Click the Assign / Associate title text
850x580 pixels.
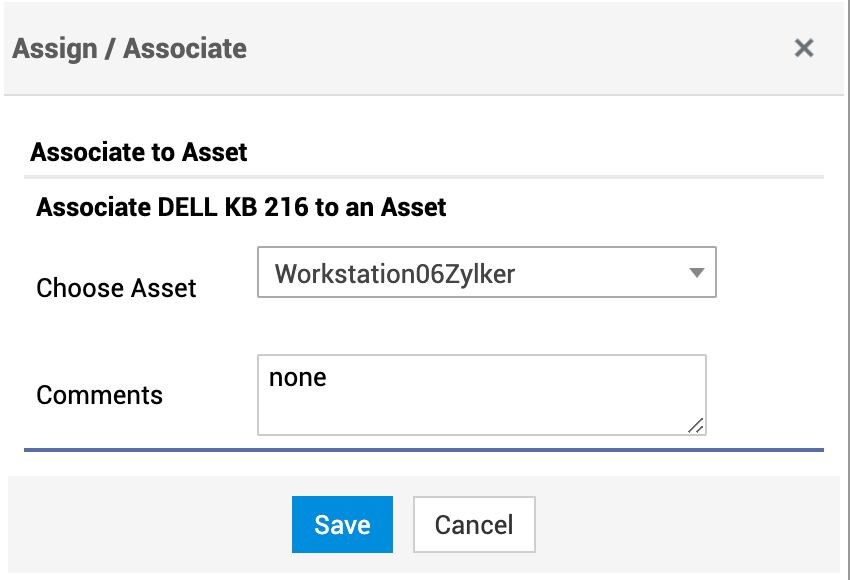[x=130, y=48]
